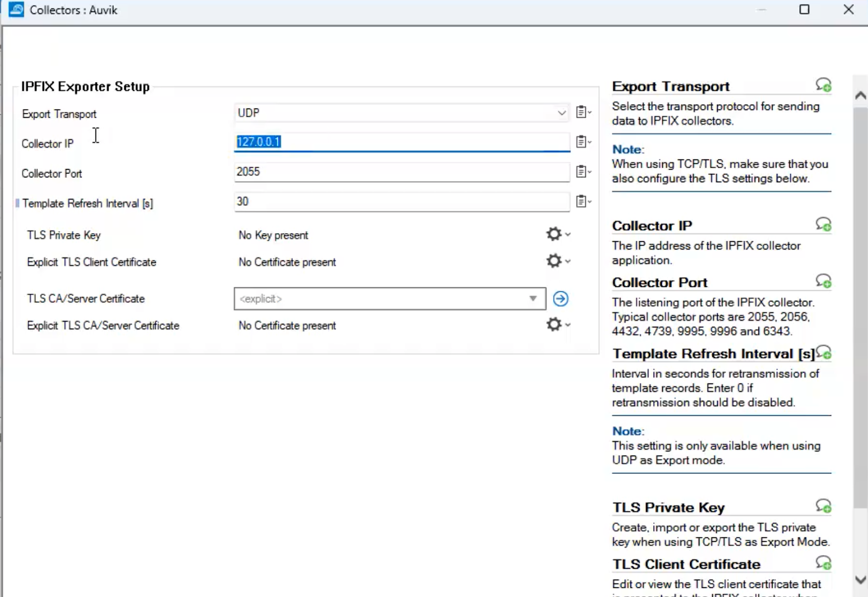Screen dimensions: 868x597
Task: Click the Template Refresh Interval [s] label
Action: coord(88,203)
